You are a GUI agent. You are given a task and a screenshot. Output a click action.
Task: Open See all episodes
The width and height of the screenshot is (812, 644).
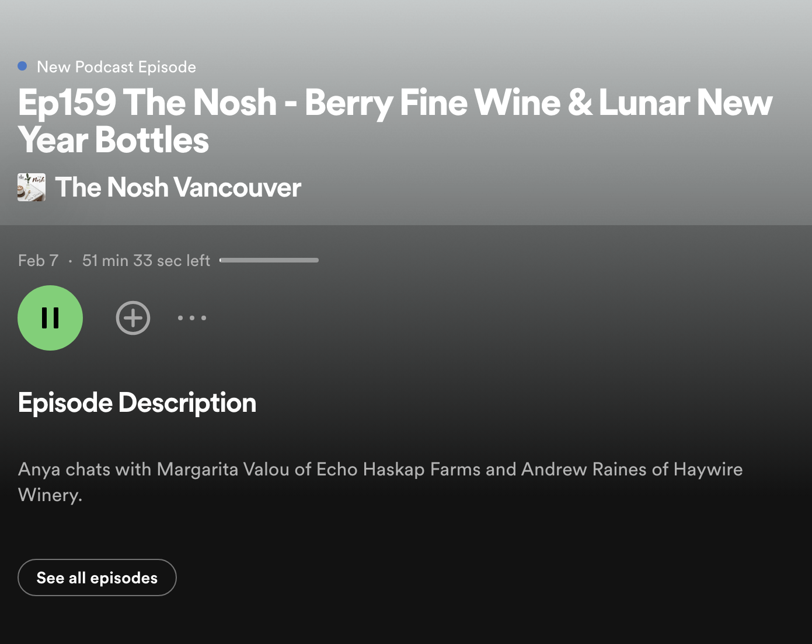pos(97,577)
